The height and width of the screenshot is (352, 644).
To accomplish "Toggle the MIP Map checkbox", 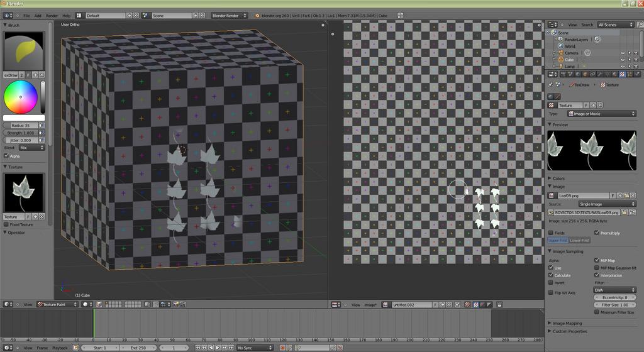I will tap(597, 260).
